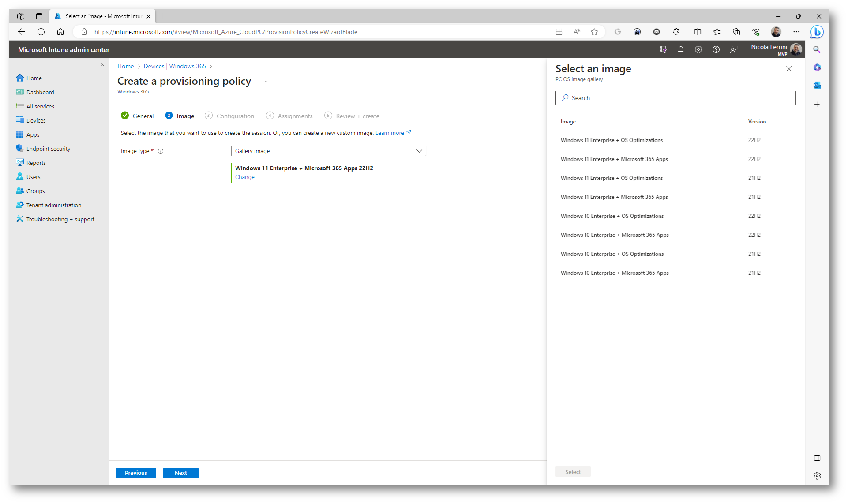Click the Version column header
The width and height of the screenshot is (848, 504).
click(757, 122)
